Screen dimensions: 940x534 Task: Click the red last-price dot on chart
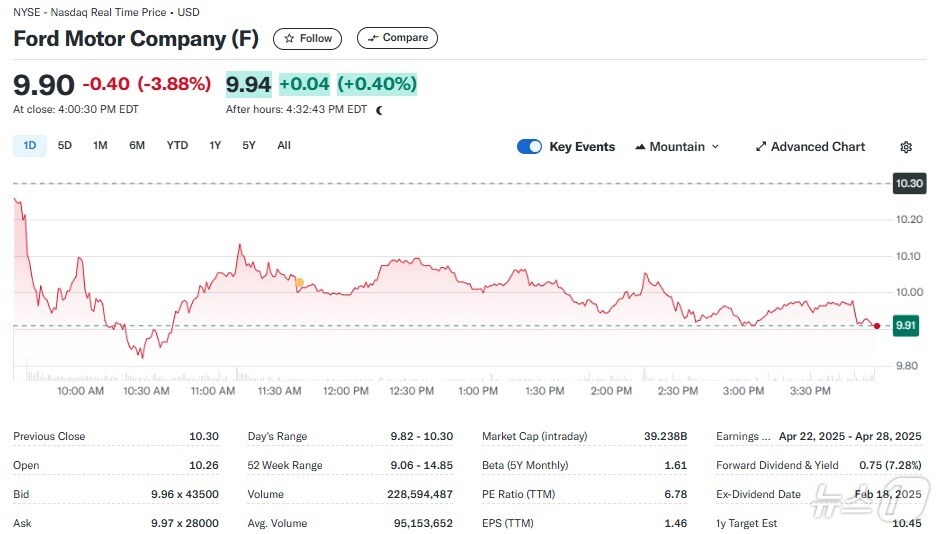877,326
